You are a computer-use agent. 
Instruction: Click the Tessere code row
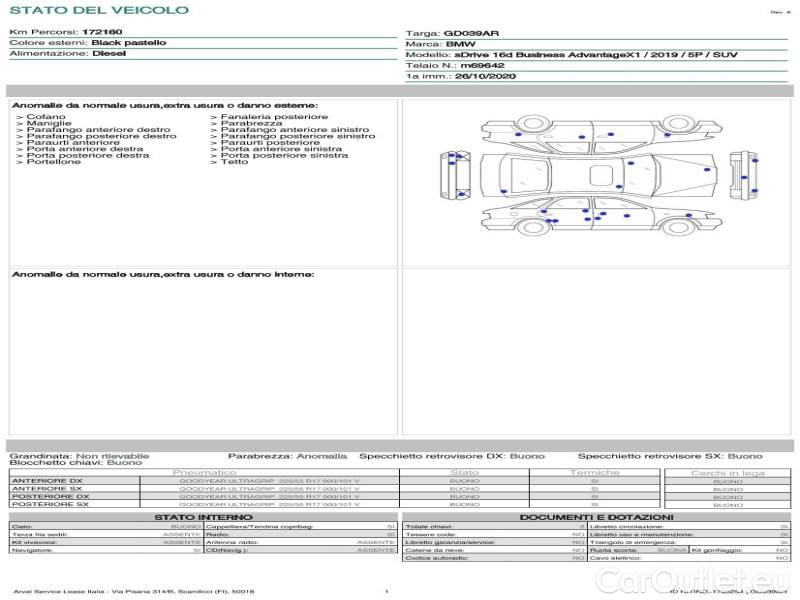coord(494,535)
